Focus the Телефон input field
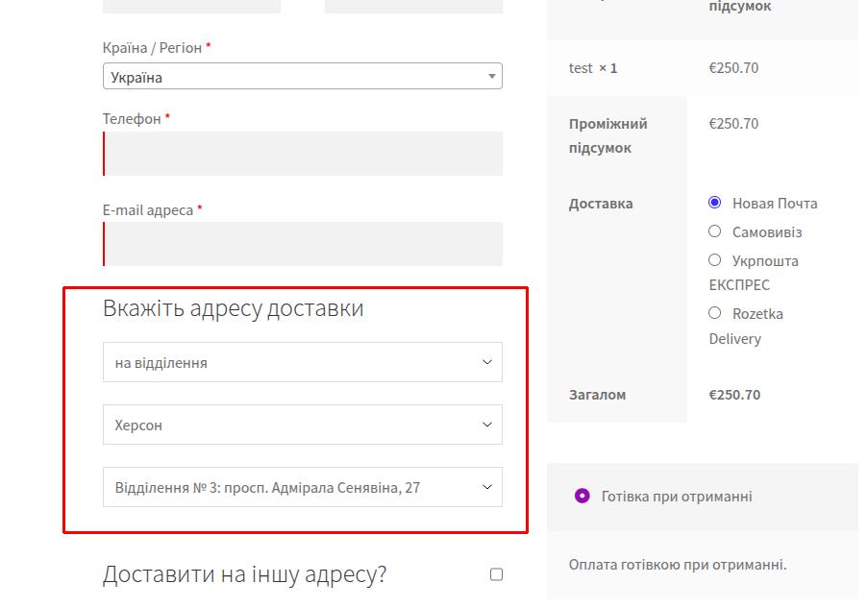The height and width of the screenshot is (608, 868). [x=303, y=154]
